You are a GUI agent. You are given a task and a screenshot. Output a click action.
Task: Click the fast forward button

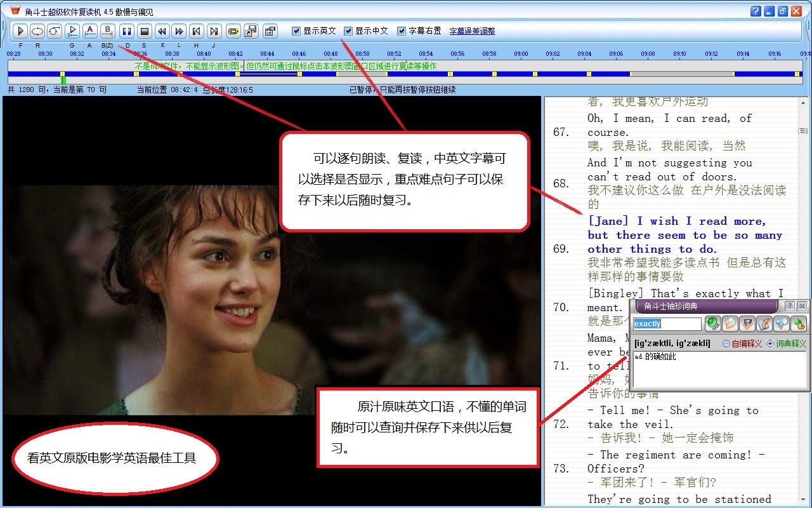point(179,30)
